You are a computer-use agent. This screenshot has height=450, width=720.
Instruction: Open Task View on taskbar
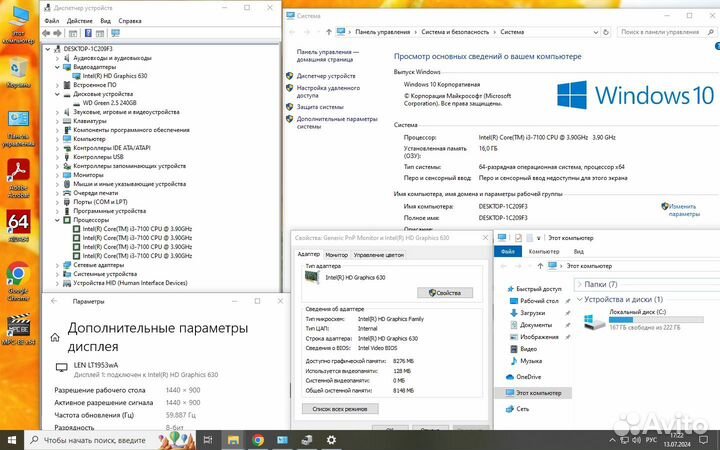tap(208, 440)
